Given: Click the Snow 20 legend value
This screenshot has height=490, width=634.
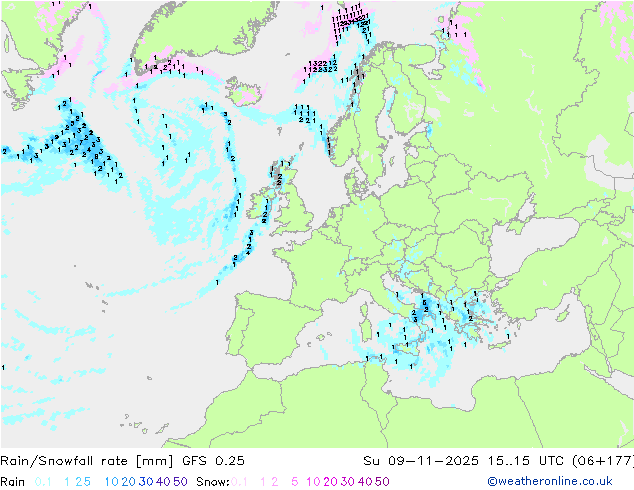Looking at the screenshot, I should point(330,482).
